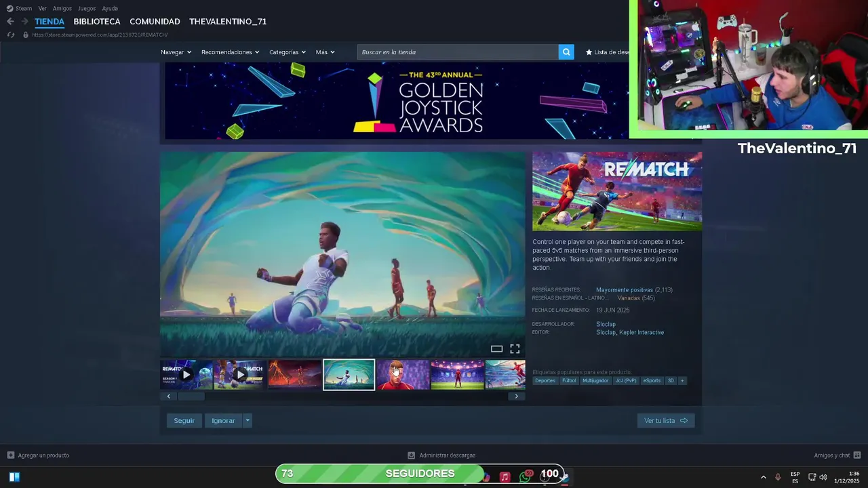Click the thumbnail strip scrollbar handle
This screenshot has height=488, width=868.
(191, 396)
